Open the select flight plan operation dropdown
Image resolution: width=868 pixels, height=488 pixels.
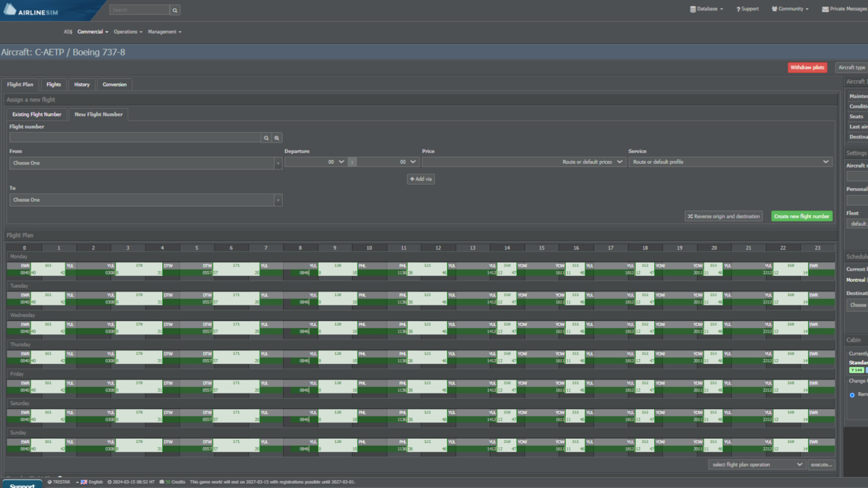[x=757, y=464]
